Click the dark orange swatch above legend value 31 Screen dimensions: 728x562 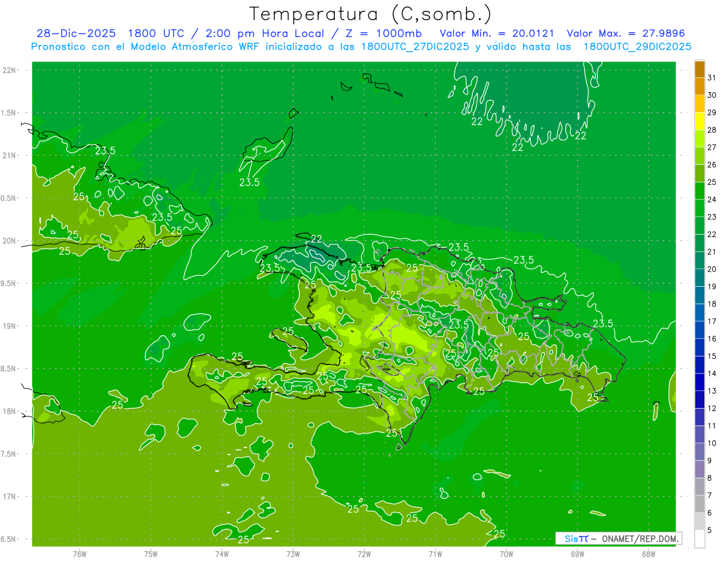(x=699, y=69)
